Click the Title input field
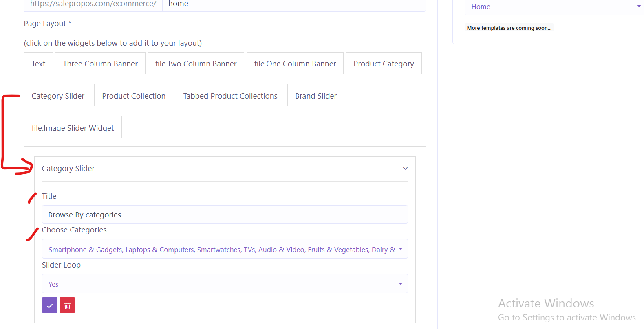The image size is (644, 329). 225,215
